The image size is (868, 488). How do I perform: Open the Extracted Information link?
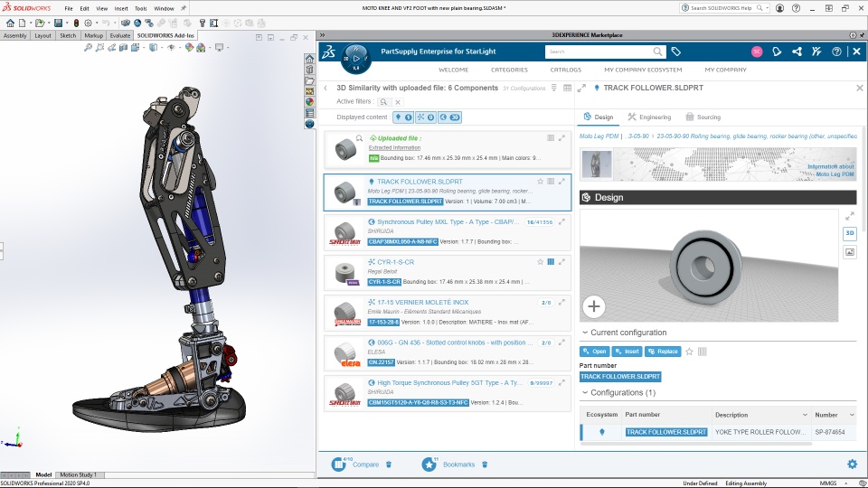coord(395,147)
